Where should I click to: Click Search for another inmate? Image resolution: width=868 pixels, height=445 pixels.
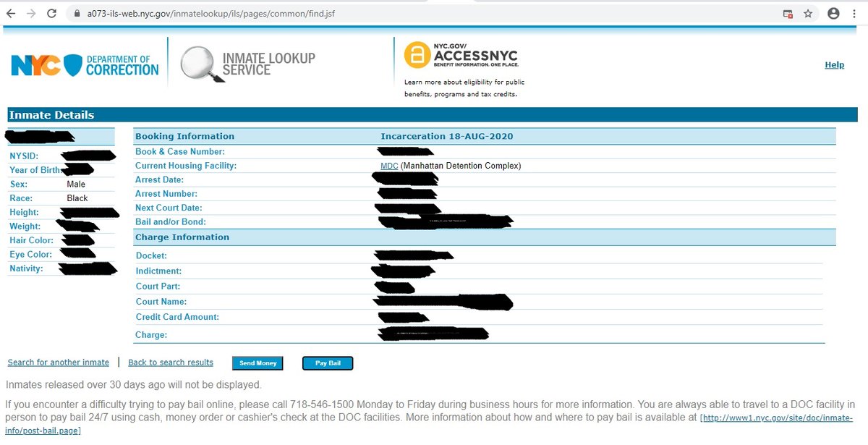(58, 363)
